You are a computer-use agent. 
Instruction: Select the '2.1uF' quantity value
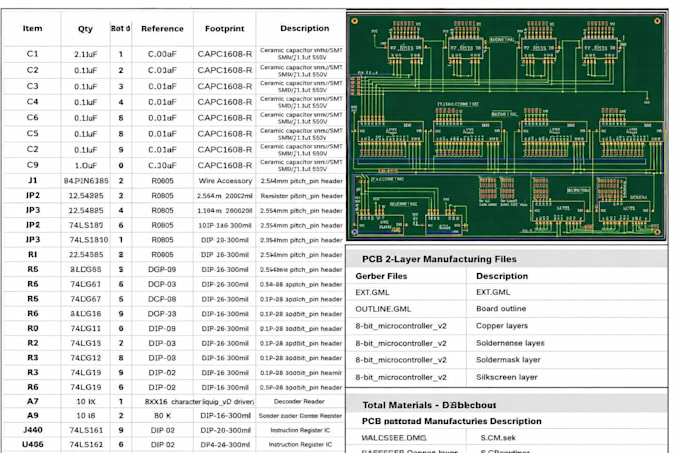click(85, 54)
